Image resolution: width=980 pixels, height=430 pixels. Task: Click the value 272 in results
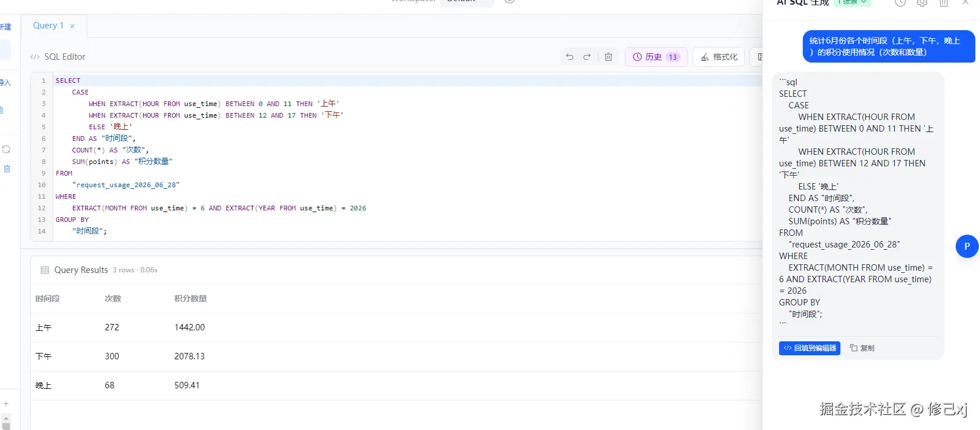click(x=112, y=327)
